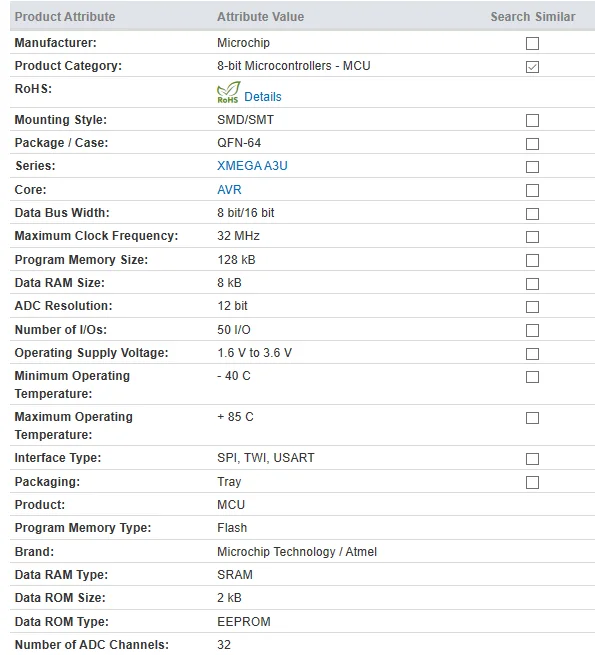The width and height of the screenshot is (595, 655).
Task: Tick the Maximum Operating Temperature checkbox
Action: click(x=532, y=418)
